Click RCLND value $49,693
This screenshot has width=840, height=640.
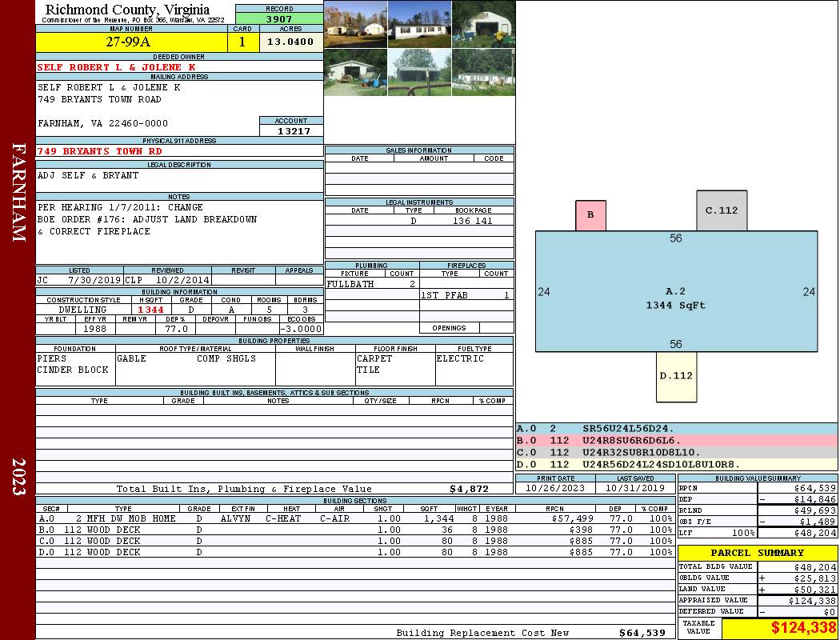(815, 510)
